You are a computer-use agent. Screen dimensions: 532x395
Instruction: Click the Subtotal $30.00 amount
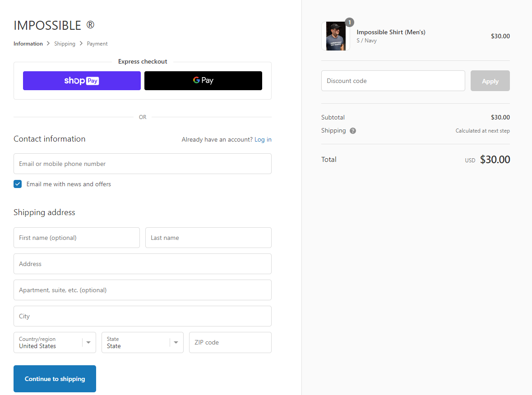[500, 117]
